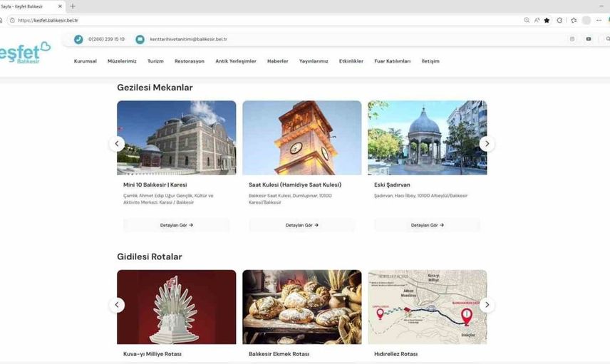Go to Etkinlikler page

(x=351, y=61)
